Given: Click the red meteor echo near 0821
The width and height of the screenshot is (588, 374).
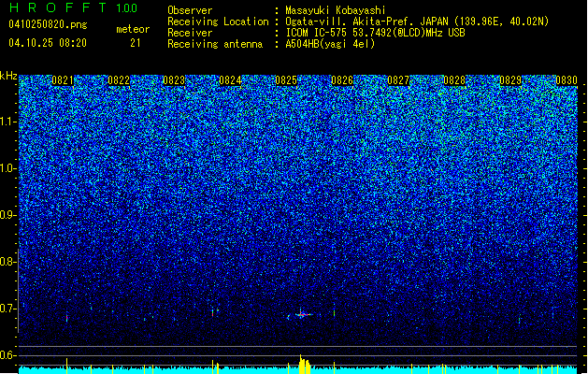Looking at the screenshot, I should 66,317.
